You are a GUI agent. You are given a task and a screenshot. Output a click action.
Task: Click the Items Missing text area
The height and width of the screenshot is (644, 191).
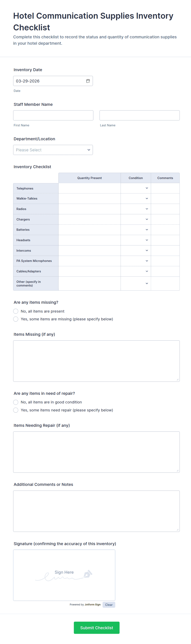(96, 361)
